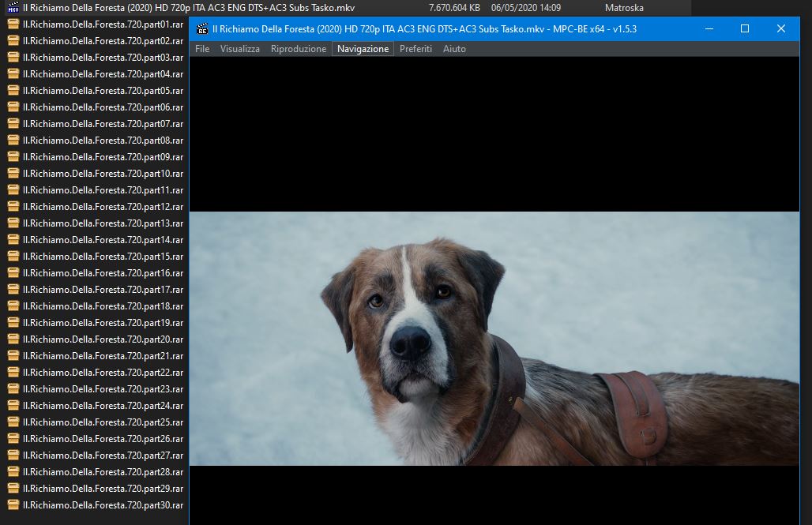Select file name Il.Richiamo.Della.Foresta.720.part15.rar

pos(103,257)
